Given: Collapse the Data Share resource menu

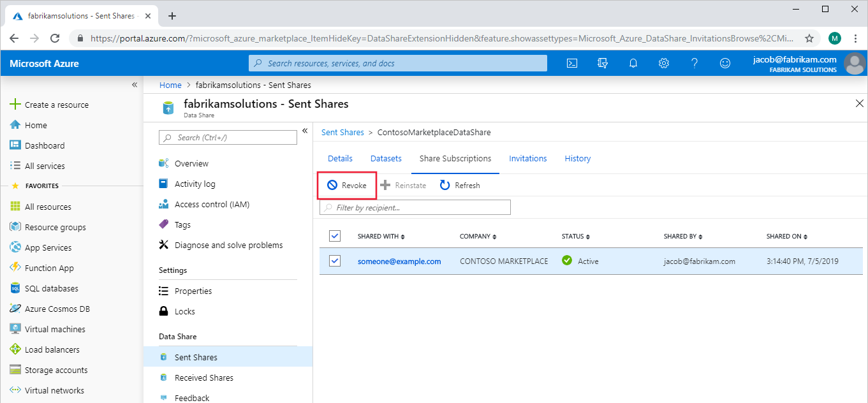Looking at the screenshot, I should tap(305, 131).
